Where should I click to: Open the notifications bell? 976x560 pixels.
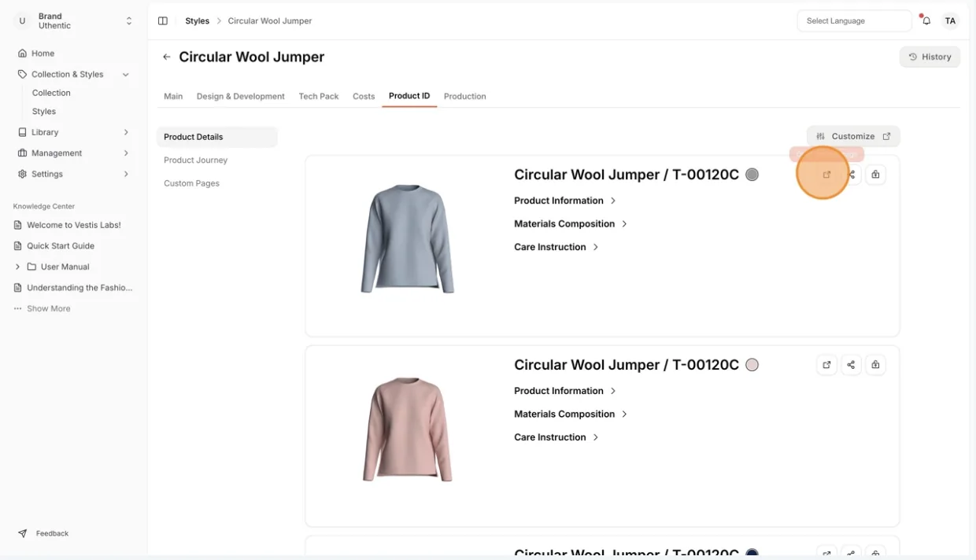point(926,21)
